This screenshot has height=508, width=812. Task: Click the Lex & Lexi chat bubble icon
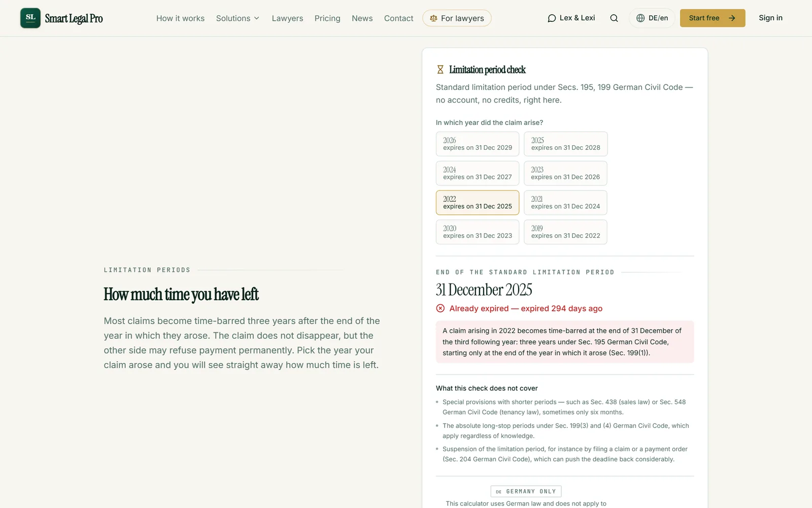point(552,18)
